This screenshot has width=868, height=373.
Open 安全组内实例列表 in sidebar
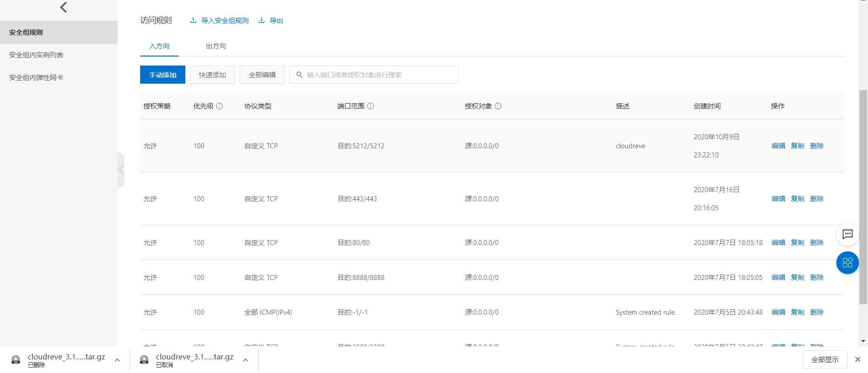[36, 55]
